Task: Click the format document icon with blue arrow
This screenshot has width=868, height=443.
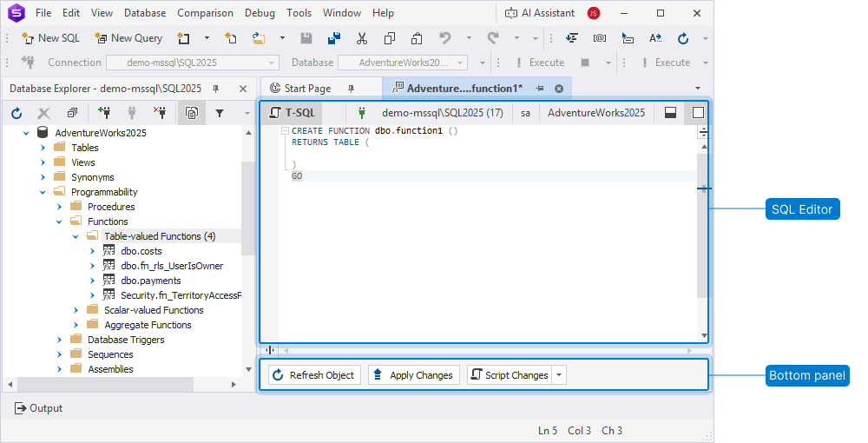Action: pos(572,38)
